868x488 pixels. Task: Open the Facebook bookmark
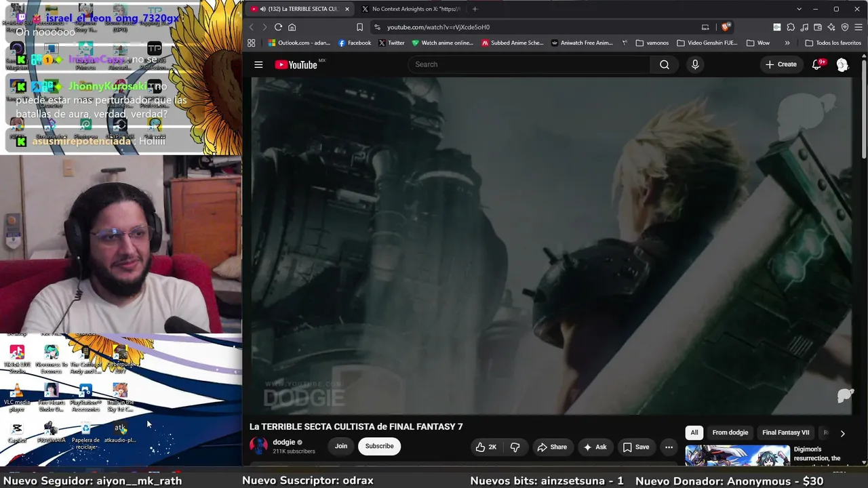[x=355, y=43]
